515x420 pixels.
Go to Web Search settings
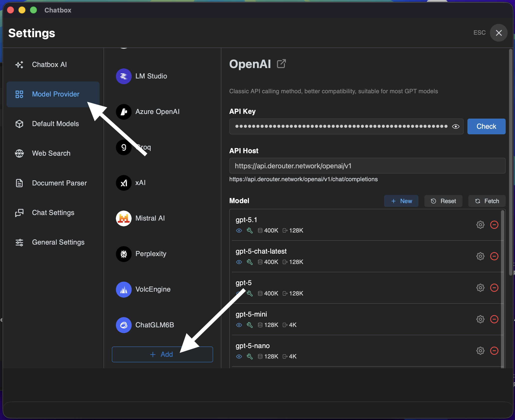(51, 153)
